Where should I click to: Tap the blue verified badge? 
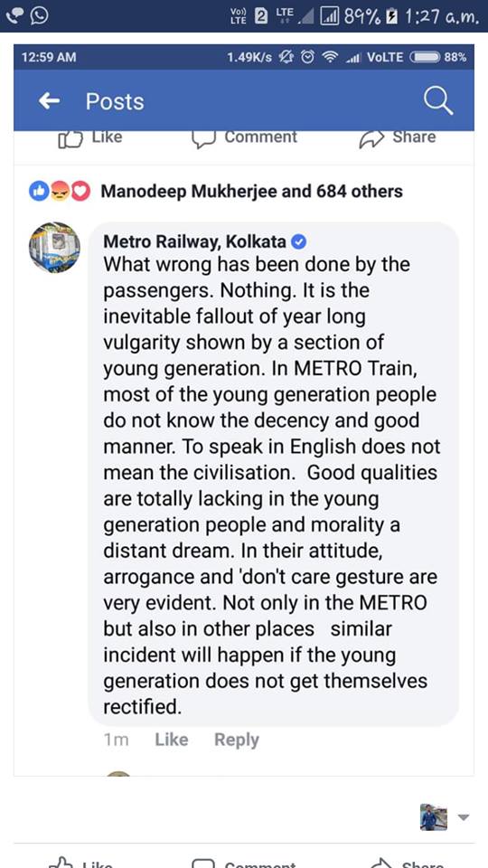click(x=299, y=242)
